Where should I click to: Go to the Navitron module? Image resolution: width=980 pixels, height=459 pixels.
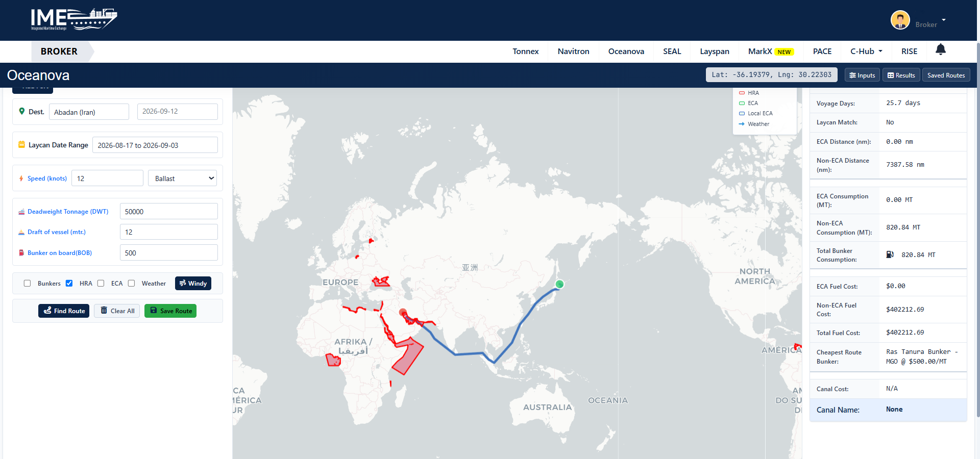[573, 52]
